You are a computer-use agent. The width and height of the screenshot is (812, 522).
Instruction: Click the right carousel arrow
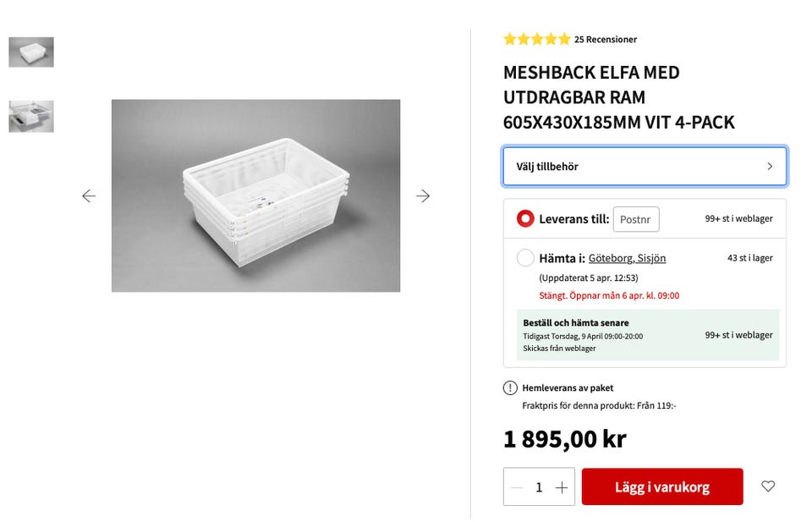click(424, 195)
